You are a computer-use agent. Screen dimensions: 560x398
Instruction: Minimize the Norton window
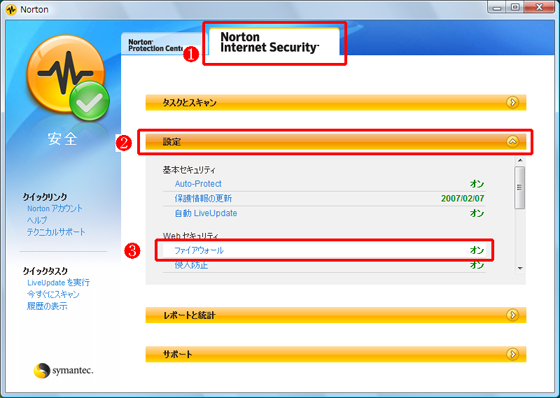497,7
